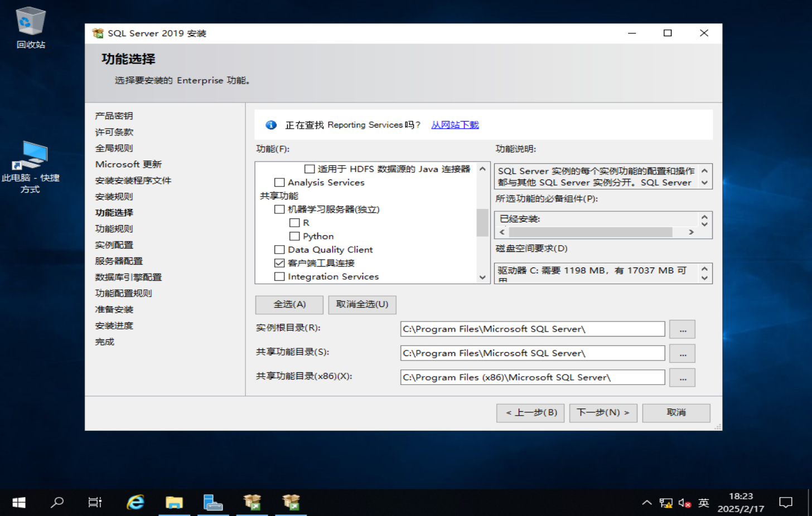Click 许可条款 step in sidebar
This screenshot has height=516, width=812.
(114, 132)
